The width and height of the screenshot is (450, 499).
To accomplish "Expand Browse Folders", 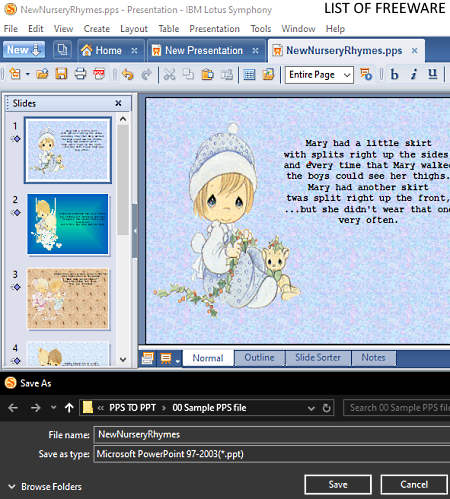I will pyautogui.click(x=45, y=487).
